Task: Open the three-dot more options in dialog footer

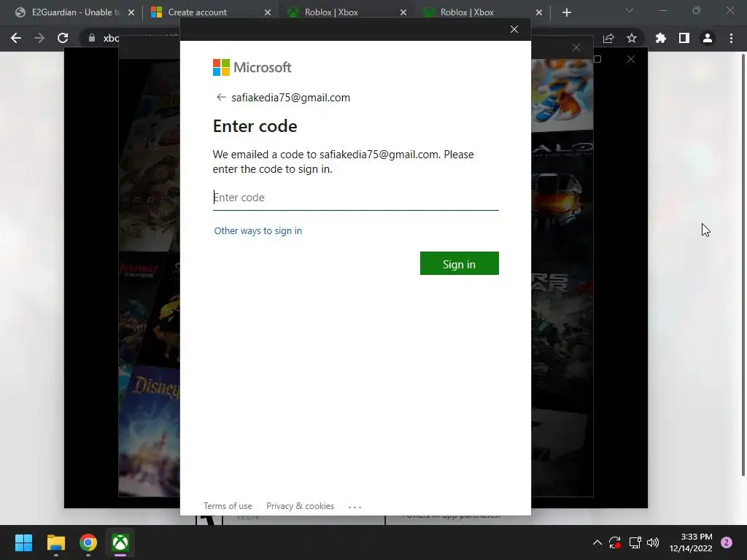Action: pyautogui.click(x=355, y=507)
